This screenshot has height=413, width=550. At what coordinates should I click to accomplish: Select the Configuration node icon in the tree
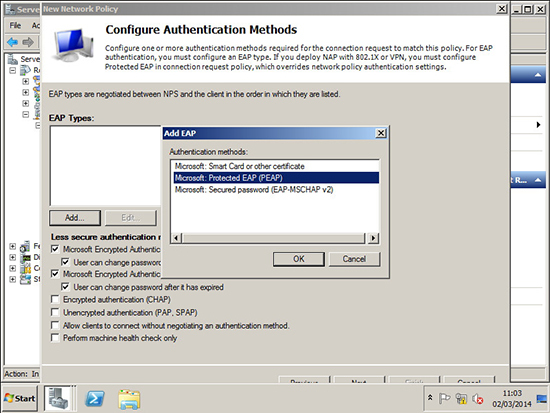pyautogui.click(x=25, y=268)
